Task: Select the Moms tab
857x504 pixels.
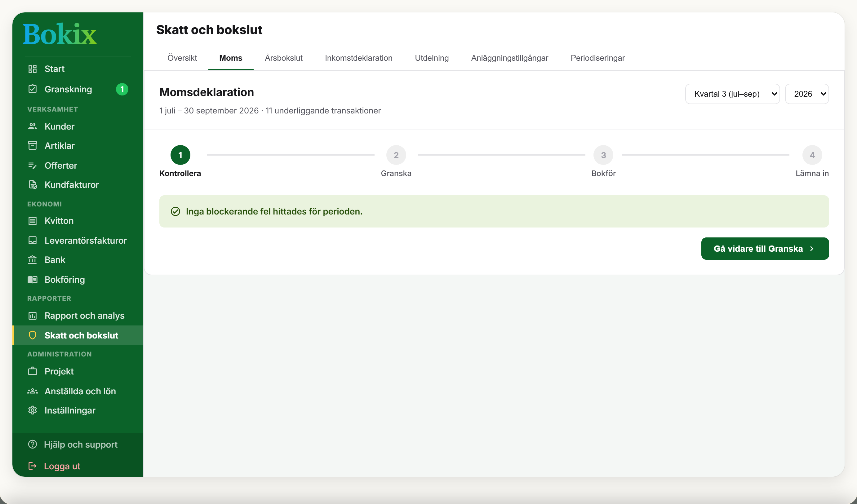Action: point(231,58)
